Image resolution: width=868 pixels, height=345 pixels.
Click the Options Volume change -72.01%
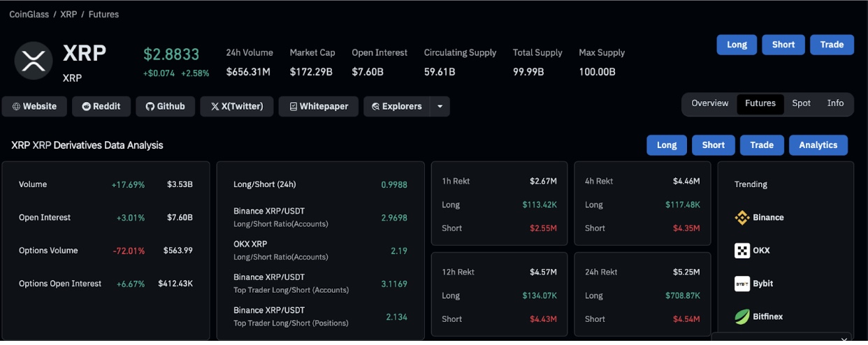[129, 251]
